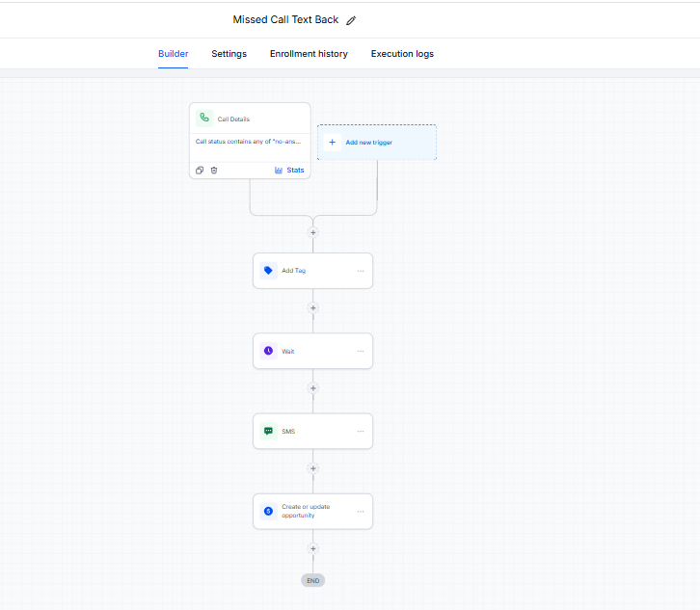This screenshot has height=610, width=700.
Task: Open the Enrollment history tab
Action: pos(309,54)
